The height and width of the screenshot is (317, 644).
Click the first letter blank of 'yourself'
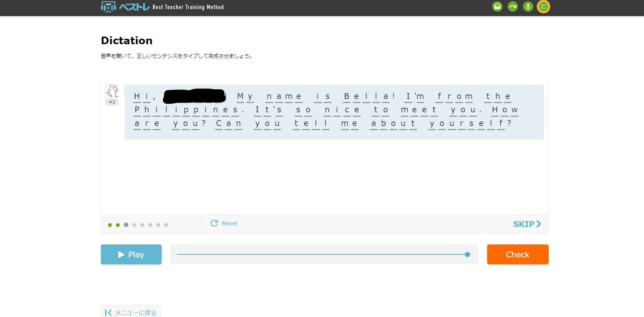[432, 124]
